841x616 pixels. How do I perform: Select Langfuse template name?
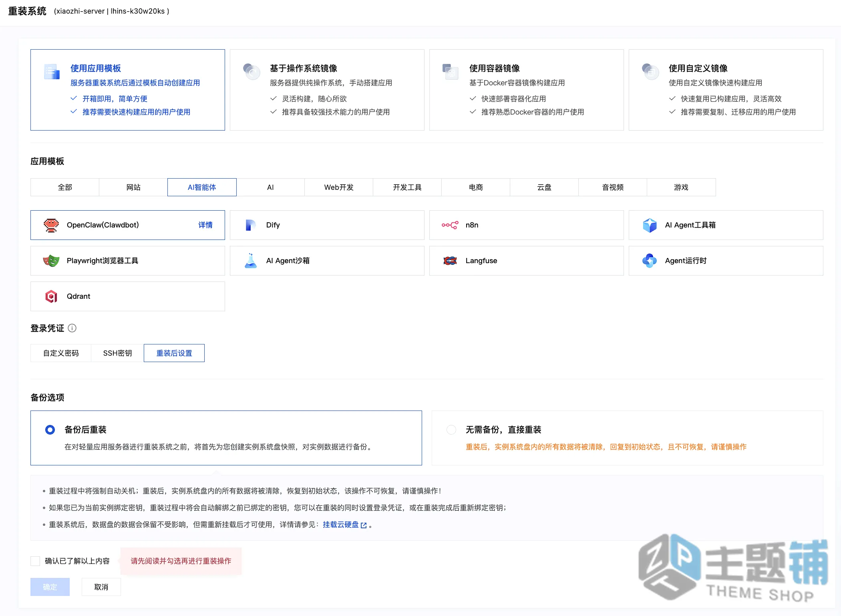click(x=481, y=261)
